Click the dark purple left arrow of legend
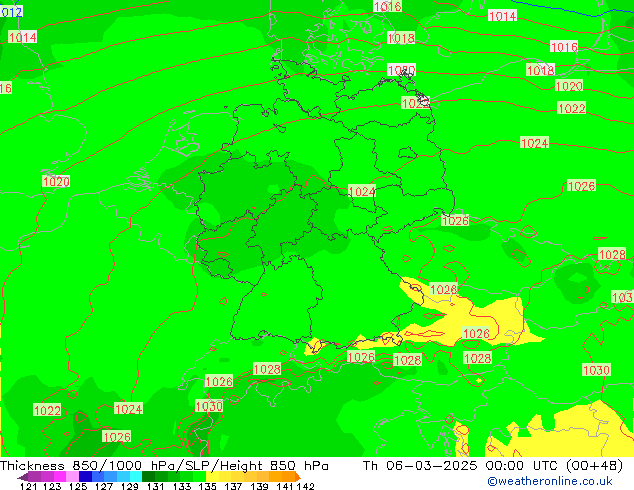 pyautogui.click(x=23, y=477)
